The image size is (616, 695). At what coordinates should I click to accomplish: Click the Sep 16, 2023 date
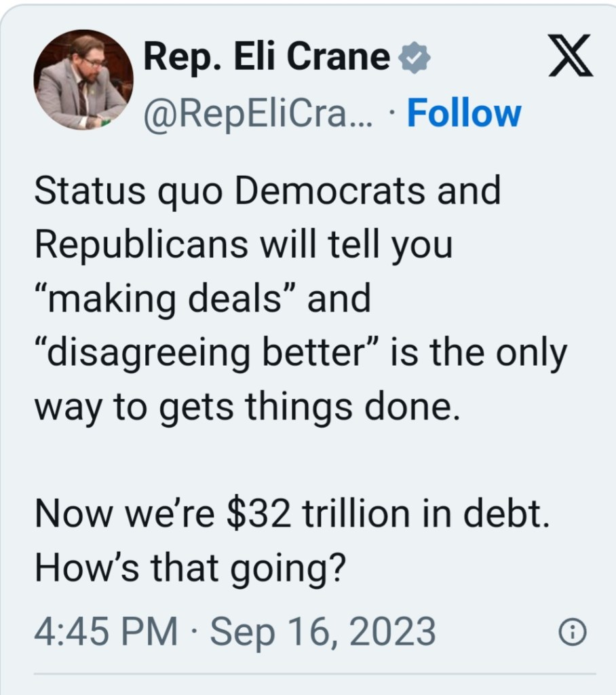323,632
